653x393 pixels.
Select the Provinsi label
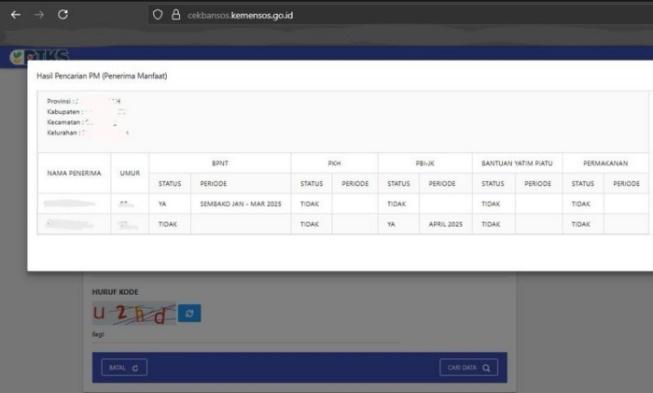click(59, 101)
